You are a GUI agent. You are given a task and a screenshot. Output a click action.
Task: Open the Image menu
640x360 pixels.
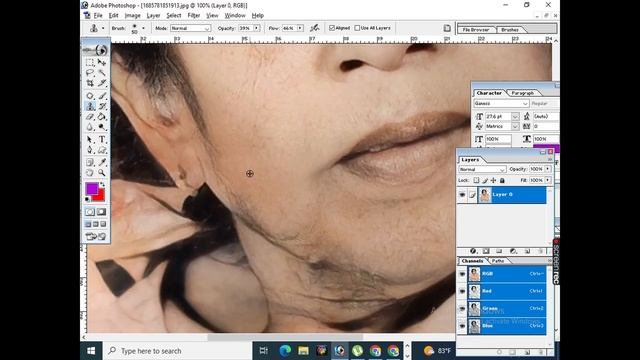pyautogui.click(x=132, y=16)
